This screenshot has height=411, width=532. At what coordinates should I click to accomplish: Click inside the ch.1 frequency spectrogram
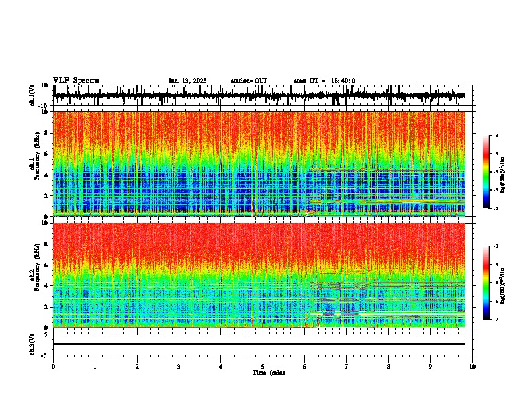tap(259, 164)
